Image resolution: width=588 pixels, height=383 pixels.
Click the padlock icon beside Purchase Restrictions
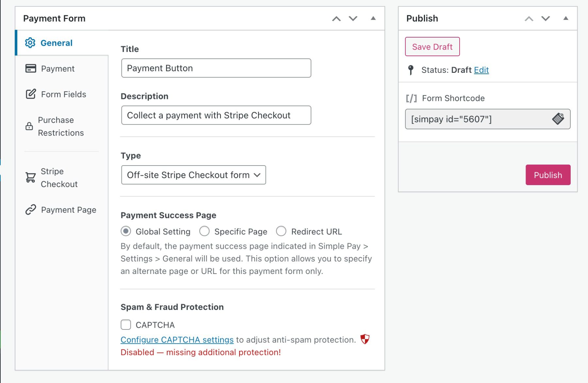coord(30,126)
